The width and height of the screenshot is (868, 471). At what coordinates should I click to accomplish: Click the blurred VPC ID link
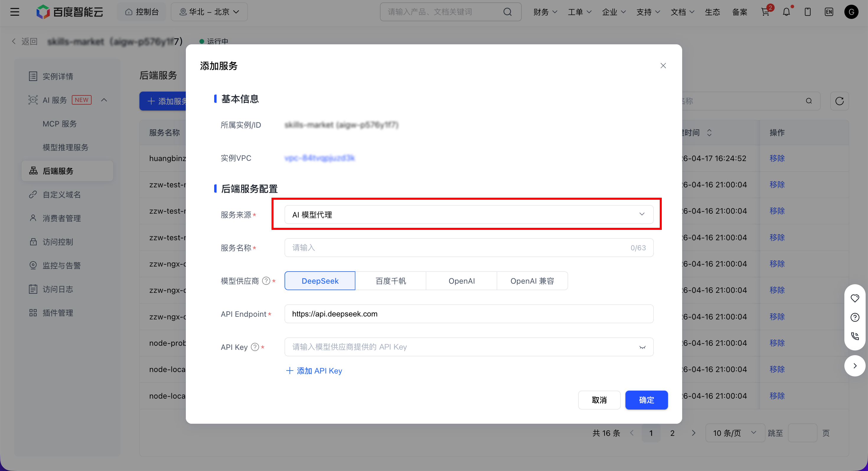click(319, 158)
